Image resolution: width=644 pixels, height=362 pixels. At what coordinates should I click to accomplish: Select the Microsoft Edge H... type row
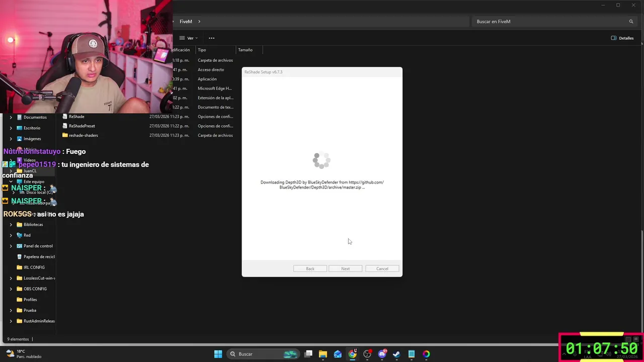pos(215,88)
